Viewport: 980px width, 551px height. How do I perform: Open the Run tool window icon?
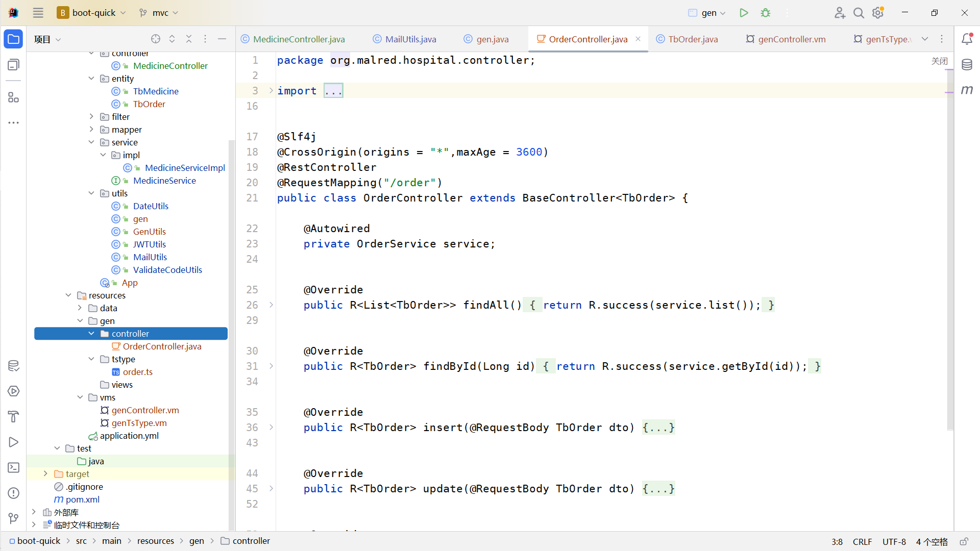click(x=14, y=442)
